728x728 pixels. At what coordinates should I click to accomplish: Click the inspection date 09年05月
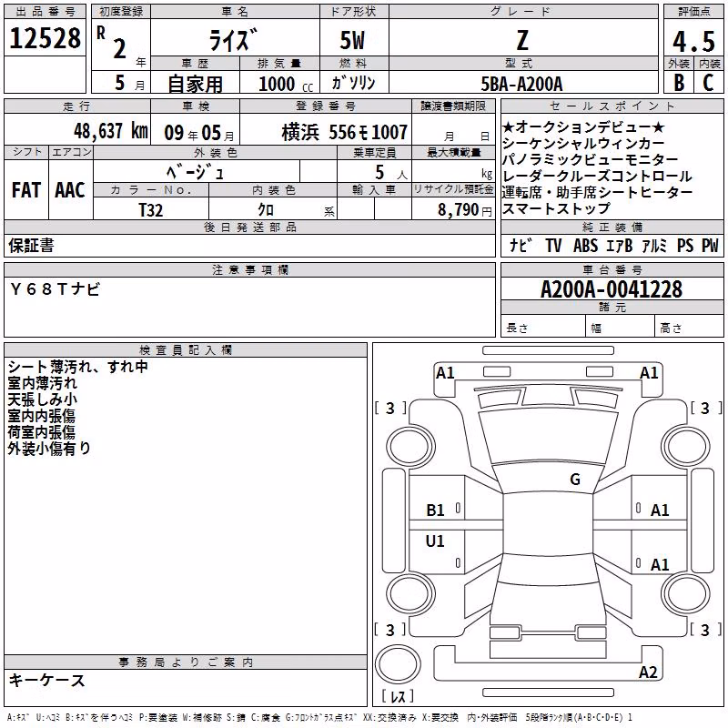pos(199,133)
